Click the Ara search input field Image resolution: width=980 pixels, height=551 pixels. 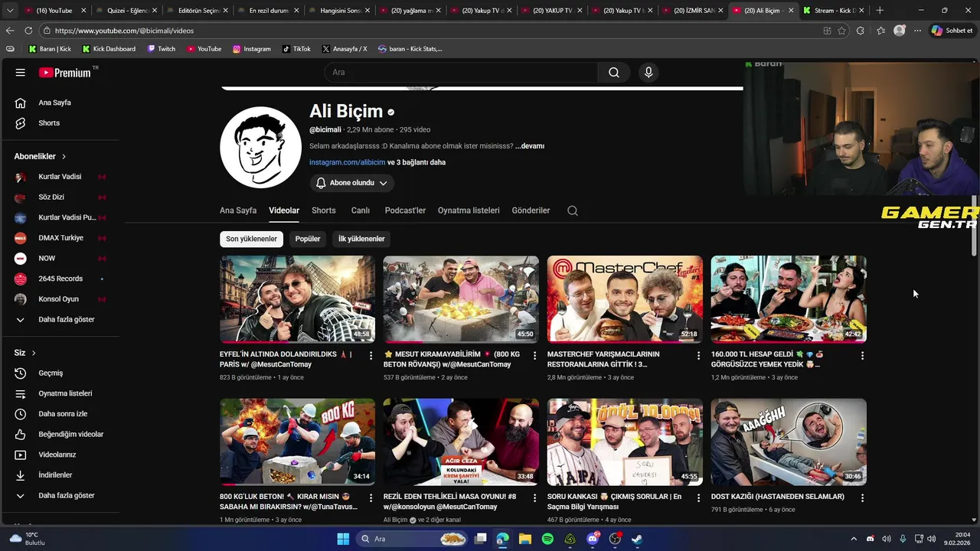tap(461, 73)
